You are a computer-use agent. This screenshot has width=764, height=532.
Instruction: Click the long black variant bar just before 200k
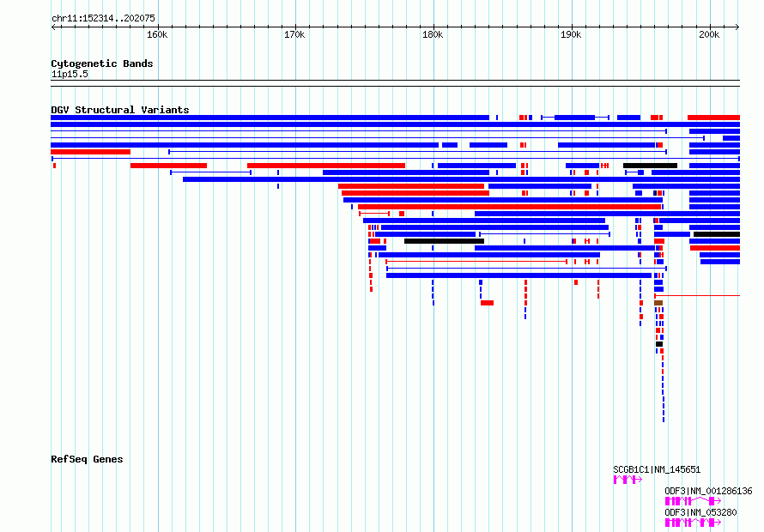click(x=650, y=166)
